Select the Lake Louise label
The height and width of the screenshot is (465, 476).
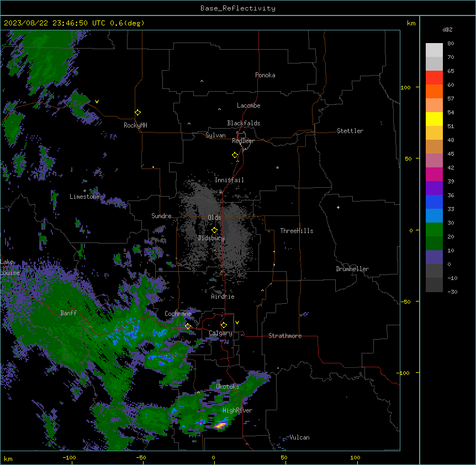click(x=10, y=267)
